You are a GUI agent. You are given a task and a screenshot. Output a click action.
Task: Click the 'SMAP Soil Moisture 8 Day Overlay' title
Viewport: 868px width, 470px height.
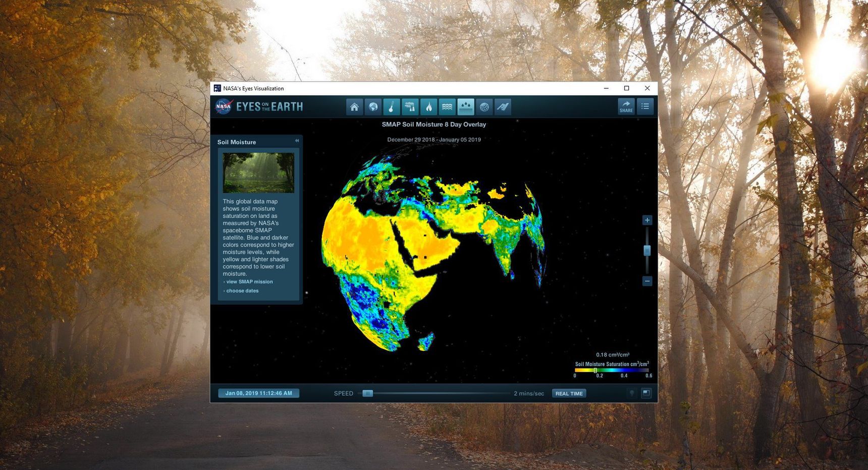(434, 125)
